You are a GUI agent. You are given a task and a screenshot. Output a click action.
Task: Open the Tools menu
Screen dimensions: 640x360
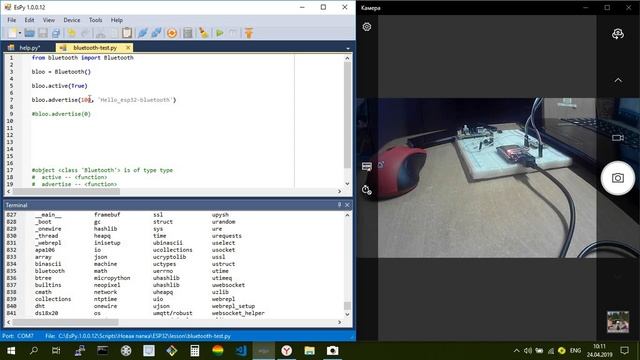(x=96, y=20)
